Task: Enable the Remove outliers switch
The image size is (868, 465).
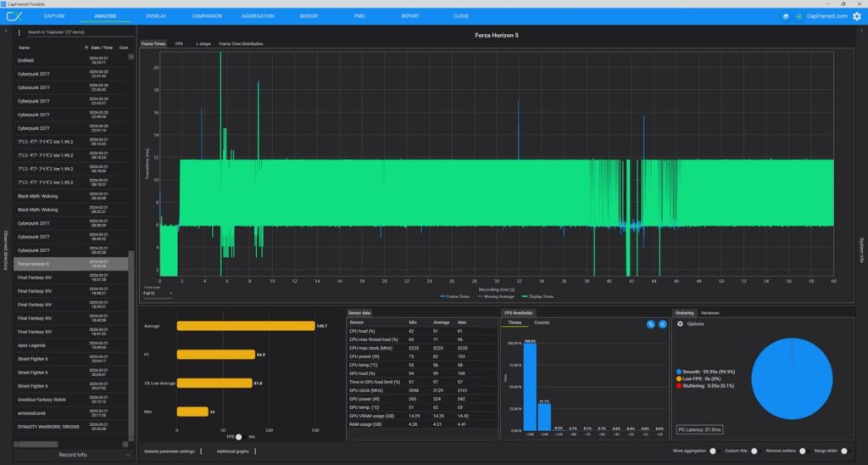Action: pyautogui.click(x=802, y=451)
